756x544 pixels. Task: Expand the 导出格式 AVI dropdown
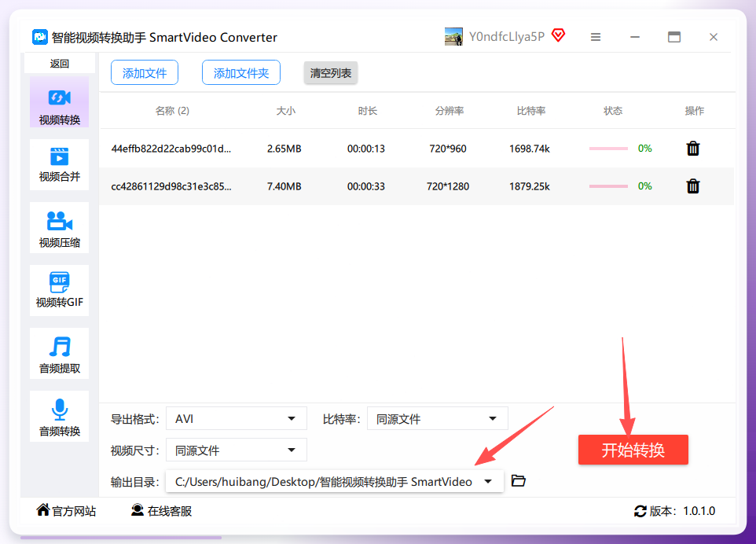click(237, 418)
